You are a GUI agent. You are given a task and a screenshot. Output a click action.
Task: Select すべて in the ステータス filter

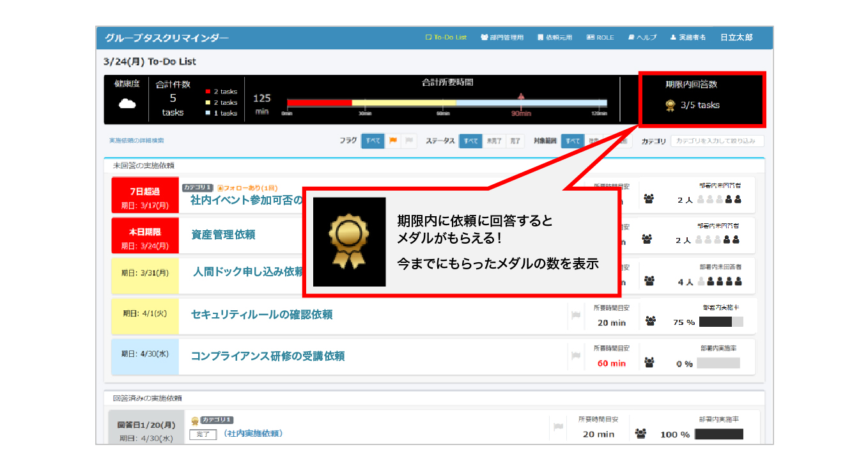pos(470,141)
